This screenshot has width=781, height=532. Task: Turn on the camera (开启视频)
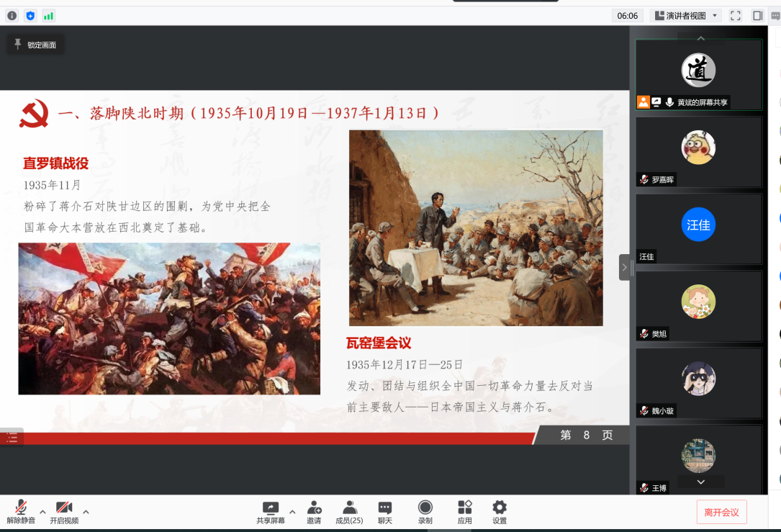pyautogui.click(x=64, y=511)
